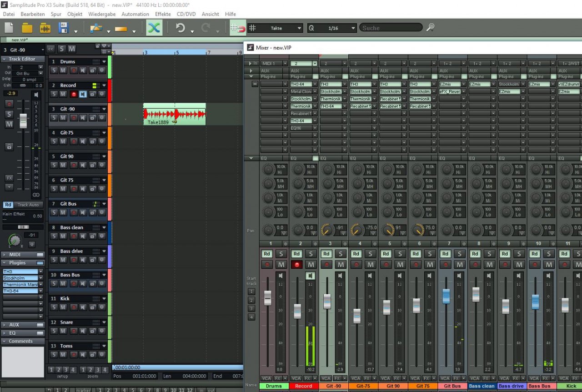
Task: Open project via the yellow folder icon
Action: click(27, 28)
